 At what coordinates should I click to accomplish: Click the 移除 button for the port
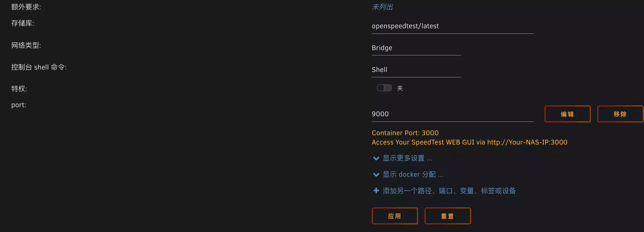tap(620, 114)
